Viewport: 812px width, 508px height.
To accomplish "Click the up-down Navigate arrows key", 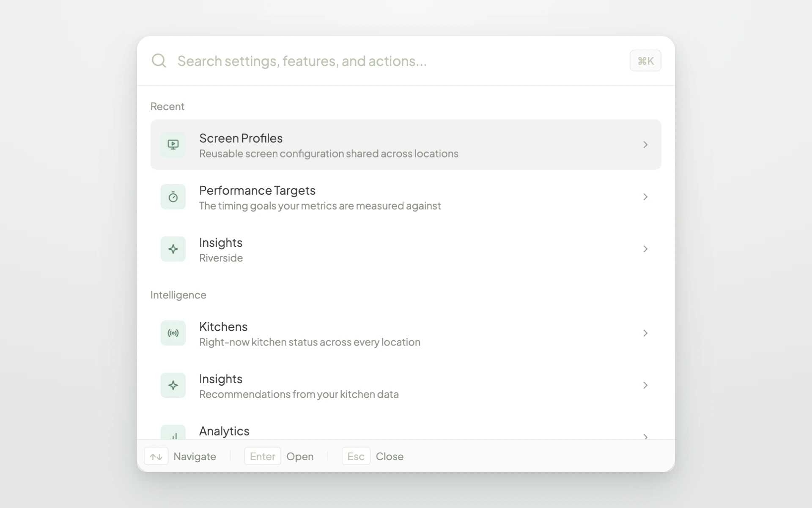I will 156,456.
